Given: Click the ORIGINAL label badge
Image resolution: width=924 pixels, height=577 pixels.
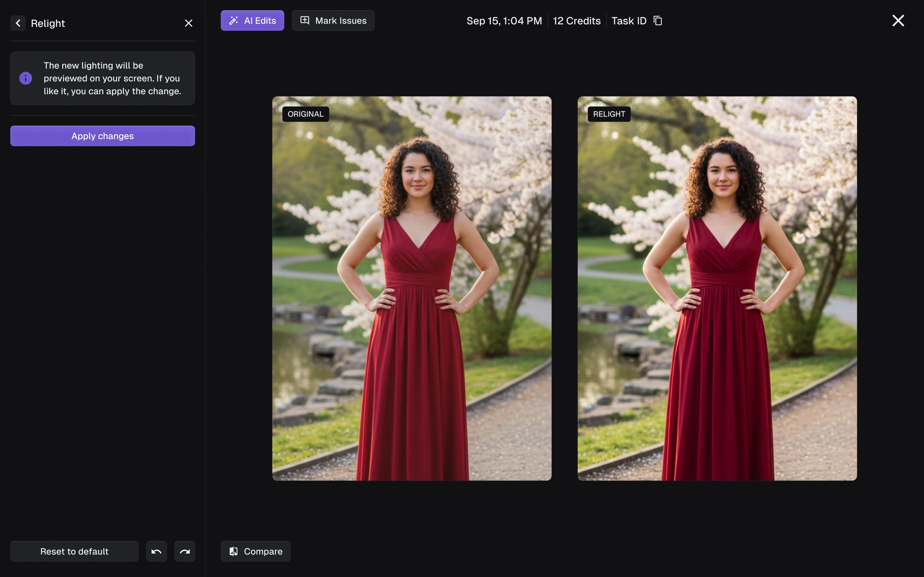Looking at the screenshot, I should point(305,114).
